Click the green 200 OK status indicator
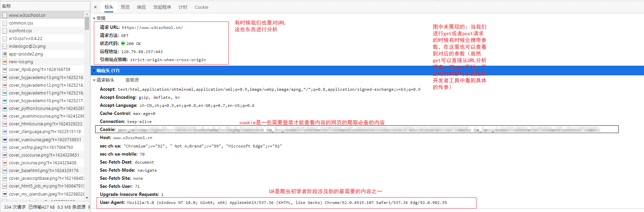 point(123,43)
